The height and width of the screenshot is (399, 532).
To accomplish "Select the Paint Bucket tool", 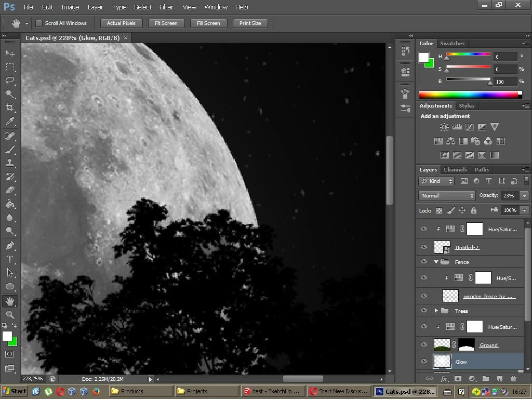I will [10, 204].
